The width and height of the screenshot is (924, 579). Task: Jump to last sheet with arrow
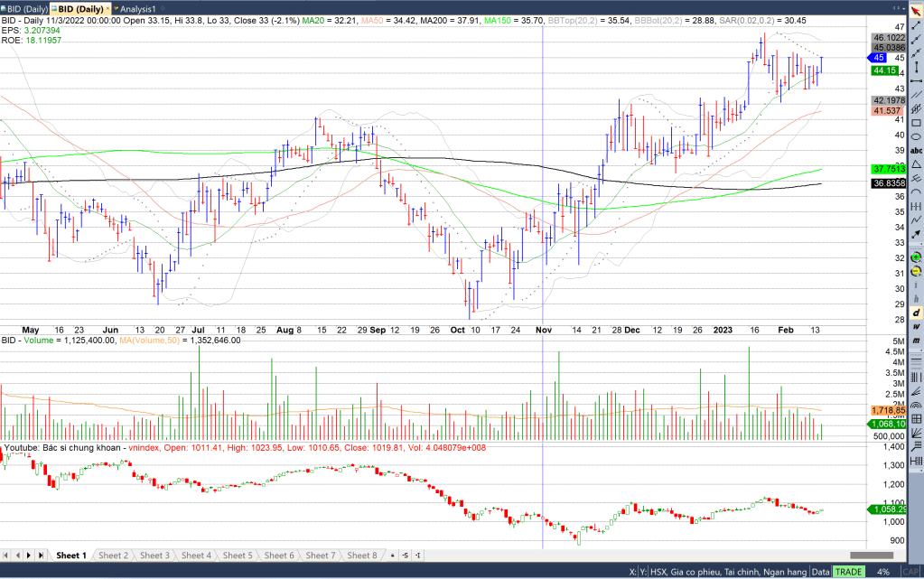pyautogui.click(x=42, y=556)
